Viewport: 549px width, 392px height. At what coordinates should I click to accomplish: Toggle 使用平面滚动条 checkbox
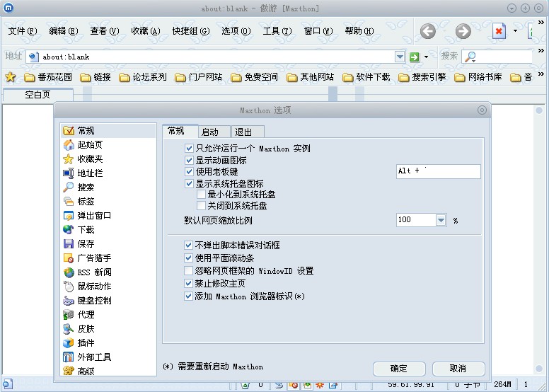[x=188, y=258]
